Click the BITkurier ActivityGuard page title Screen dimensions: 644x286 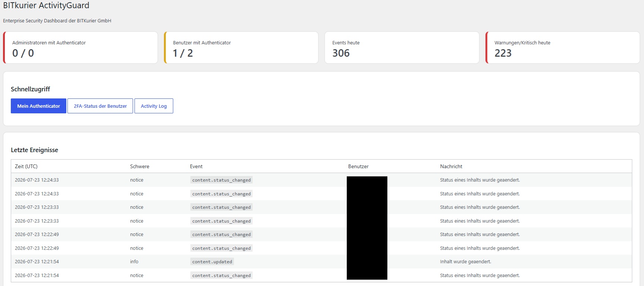pyautogui.click(x=46, y=6)
